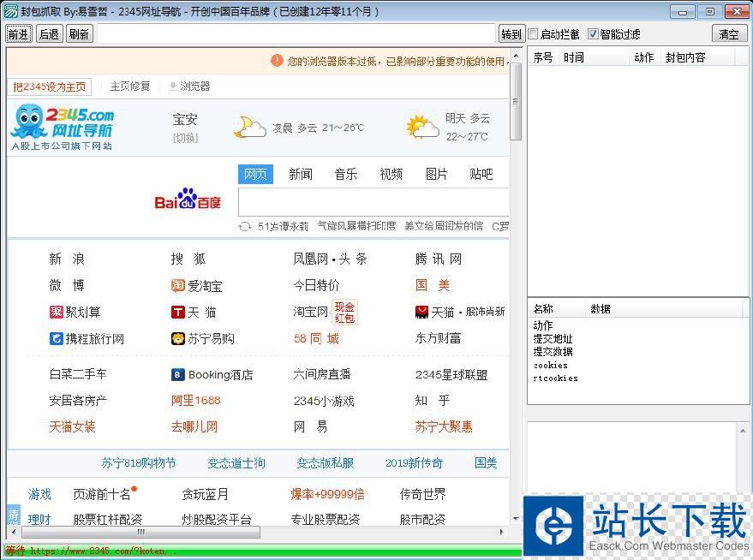Viewport: 753px width, 560px height.
Task: Click the 前进 forward button
Action: [19, 34]
